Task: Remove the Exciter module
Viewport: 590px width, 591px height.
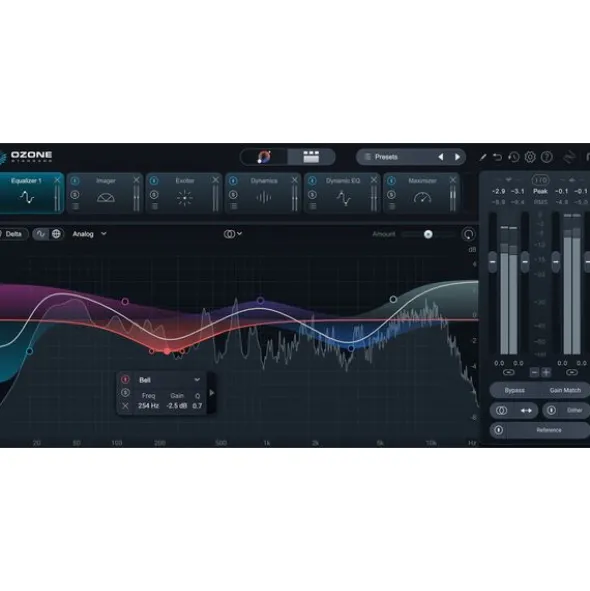Action: (x=215, y=180)
